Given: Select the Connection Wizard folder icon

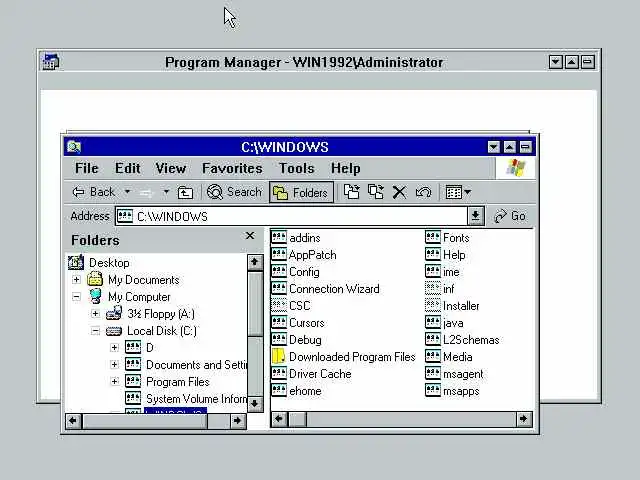Looking at the screenshot, I should tap(279, 289).
